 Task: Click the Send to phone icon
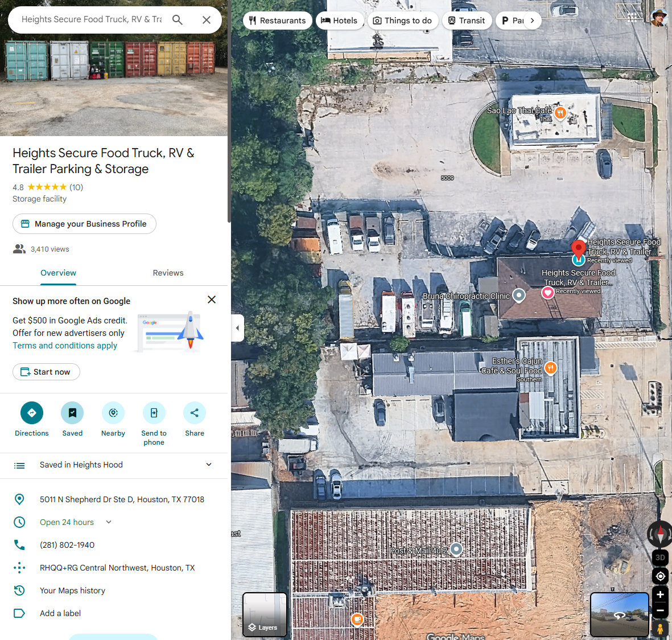tap(154, 413)
